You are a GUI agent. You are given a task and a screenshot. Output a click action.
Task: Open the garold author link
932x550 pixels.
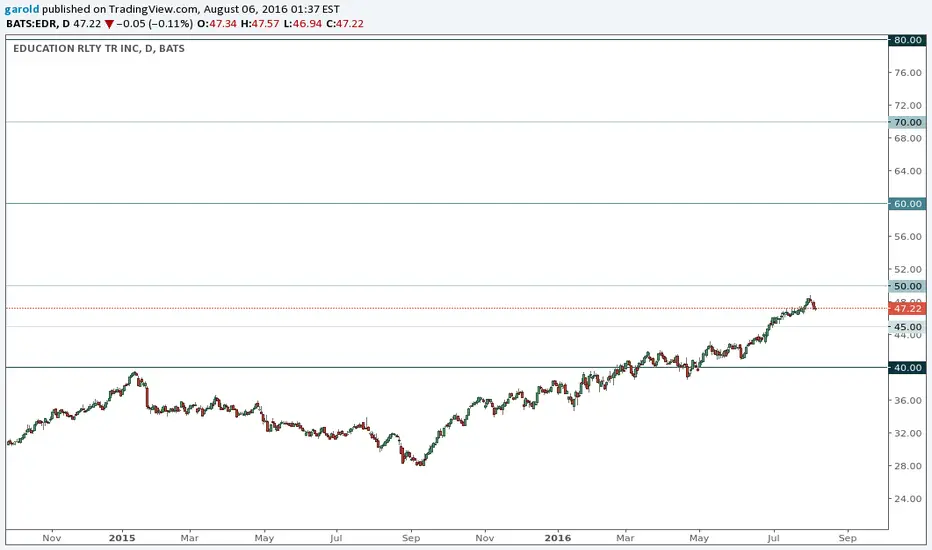coord(21,10)
